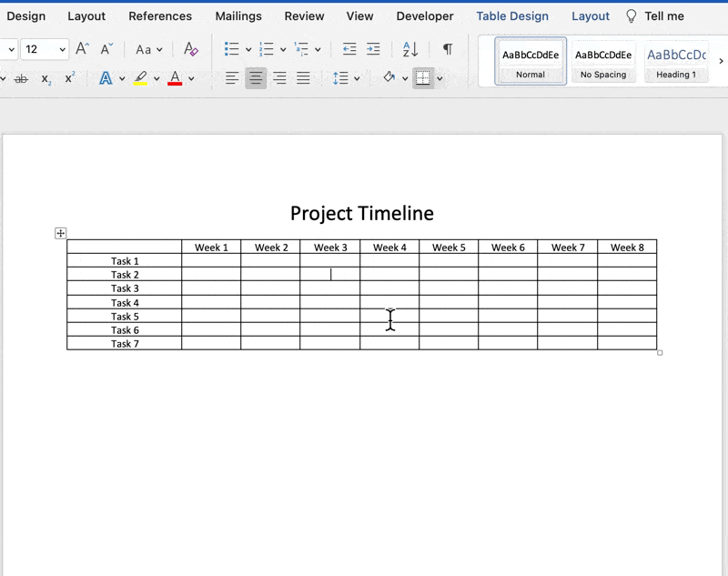Toggle subscript formatting
The image size is (728, 576).
pyautogui.click(x=45, y=78)
